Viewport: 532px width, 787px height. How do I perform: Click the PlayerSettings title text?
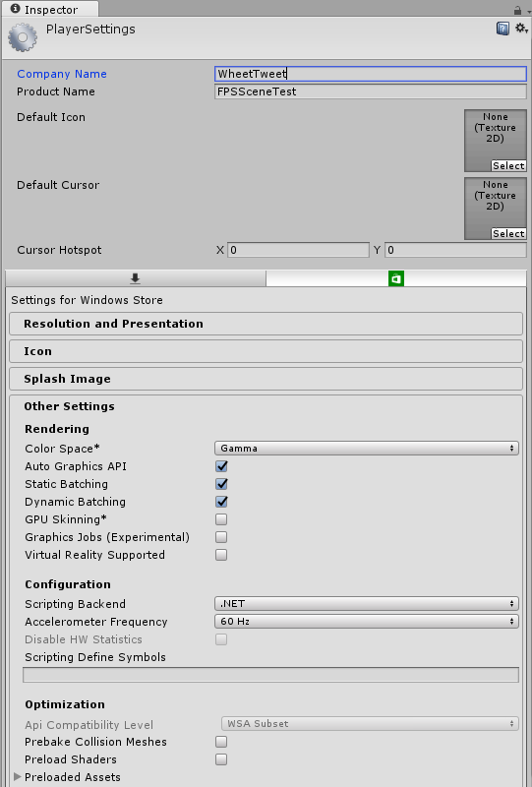90,30
